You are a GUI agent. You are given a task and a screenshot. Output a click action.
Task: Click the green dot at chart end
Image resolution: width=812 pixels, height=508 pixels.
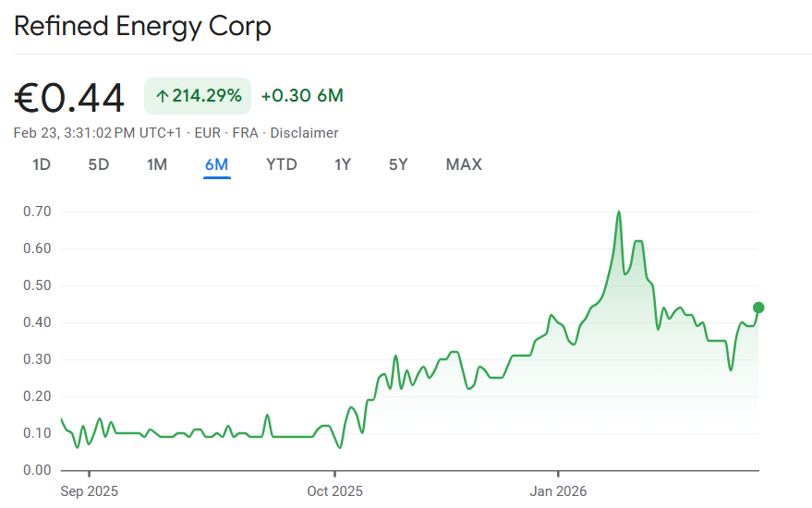coord(758,308)
